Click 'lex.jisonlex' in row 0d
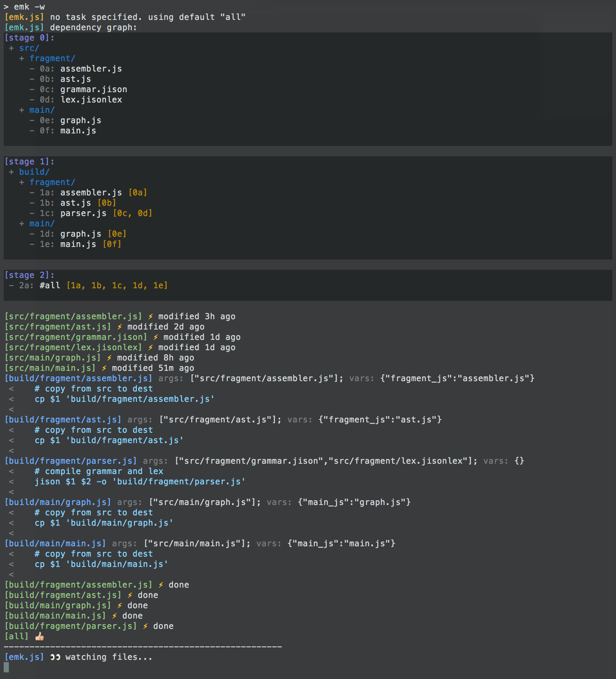 (x=91, y=100)
